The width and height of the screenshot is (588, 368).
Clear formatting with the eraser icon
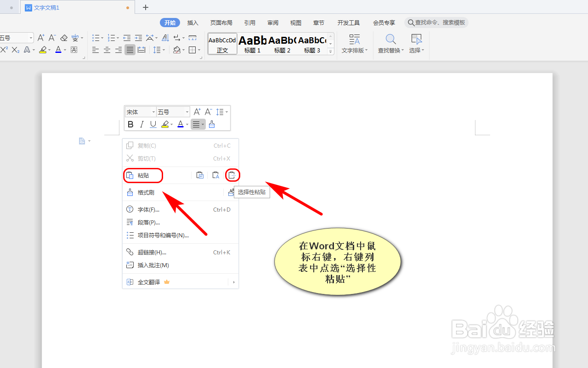pyautogui.click(x=64, y=38)
